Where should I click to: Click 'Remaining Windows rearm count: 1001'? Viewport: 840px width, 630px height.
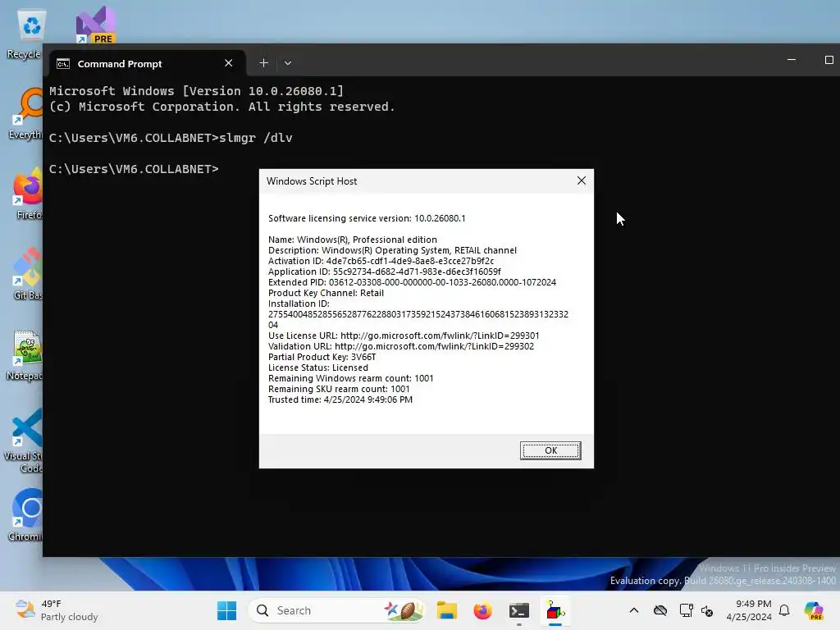click(350, 378)
